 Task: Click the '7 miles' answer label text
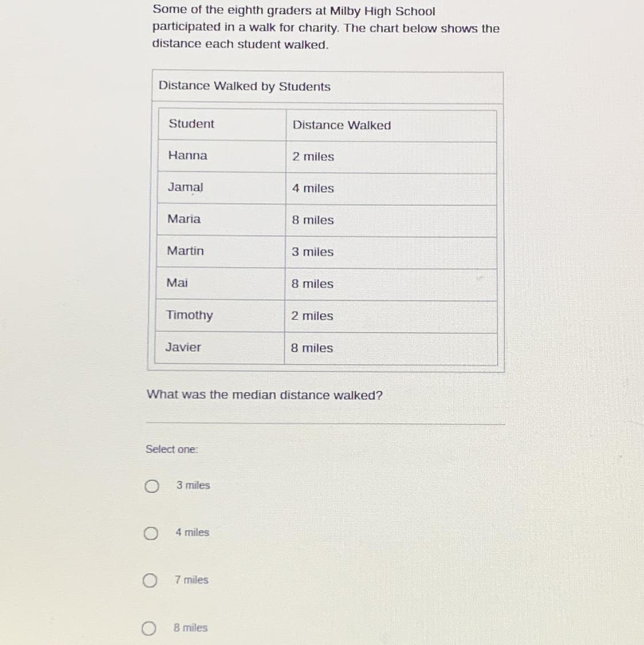pyautogui.click(x=191, y=580)
